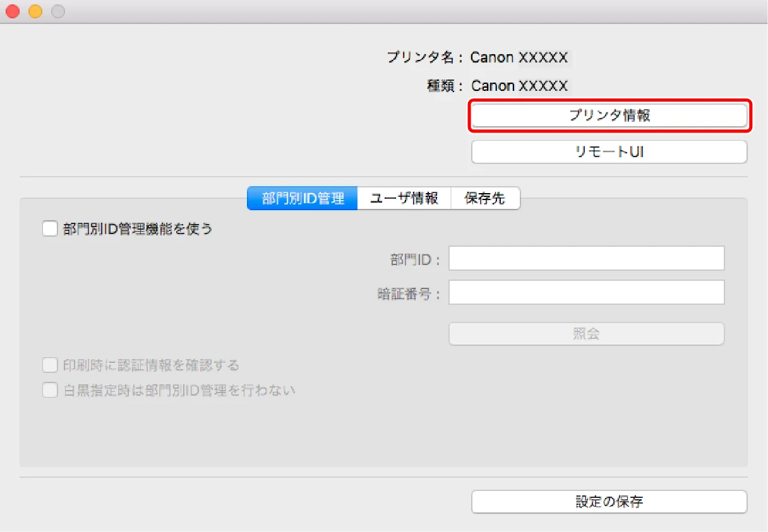Click the 照会 button
768x532 pixels.
(x=587, y=334)
